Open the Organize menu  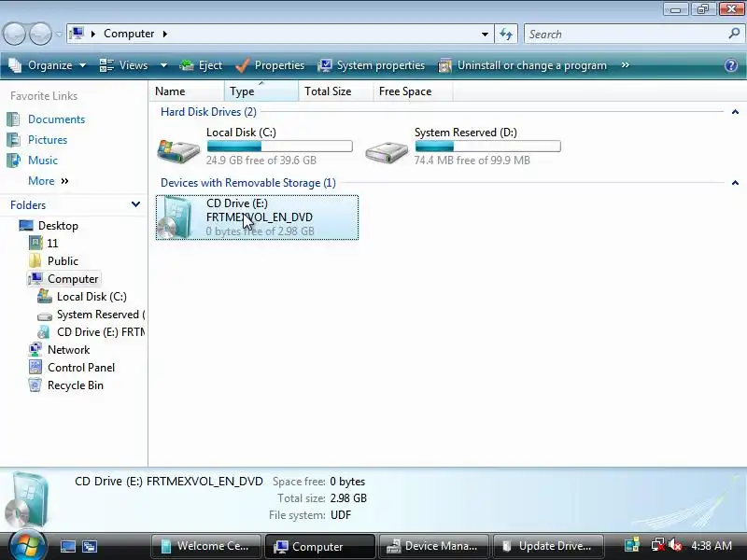click(x=48, y=65)
